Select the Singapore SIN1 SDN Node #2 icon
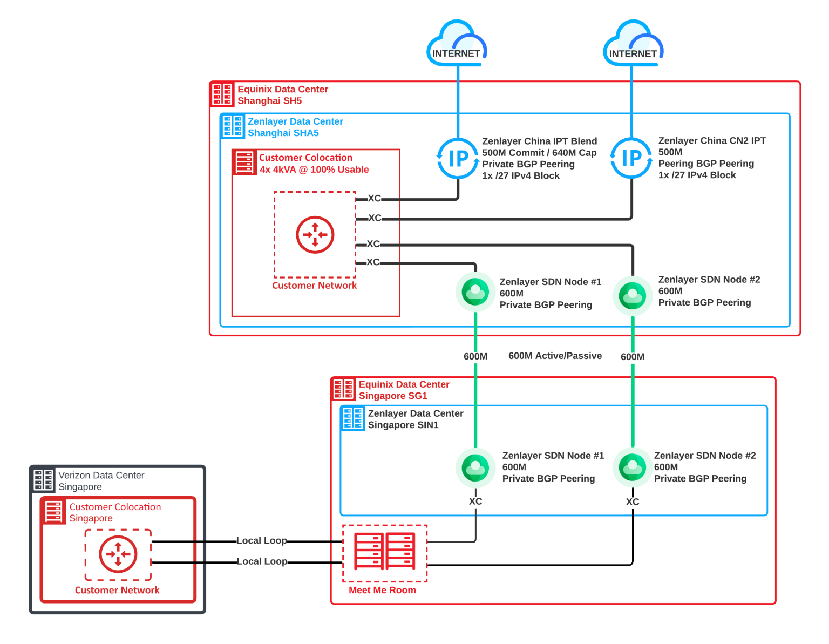This screenshot has height=644, width=829. tap(633, 467)
